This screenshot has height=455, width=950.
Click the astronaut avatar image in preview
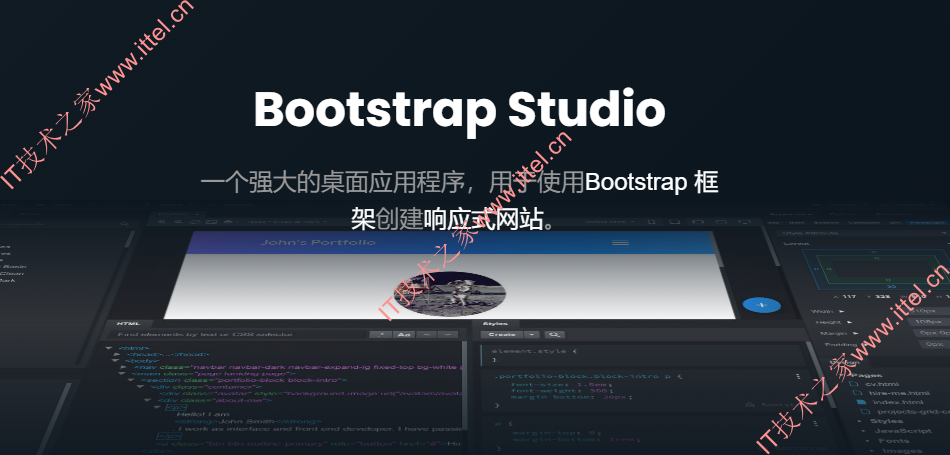pos(449,294)
